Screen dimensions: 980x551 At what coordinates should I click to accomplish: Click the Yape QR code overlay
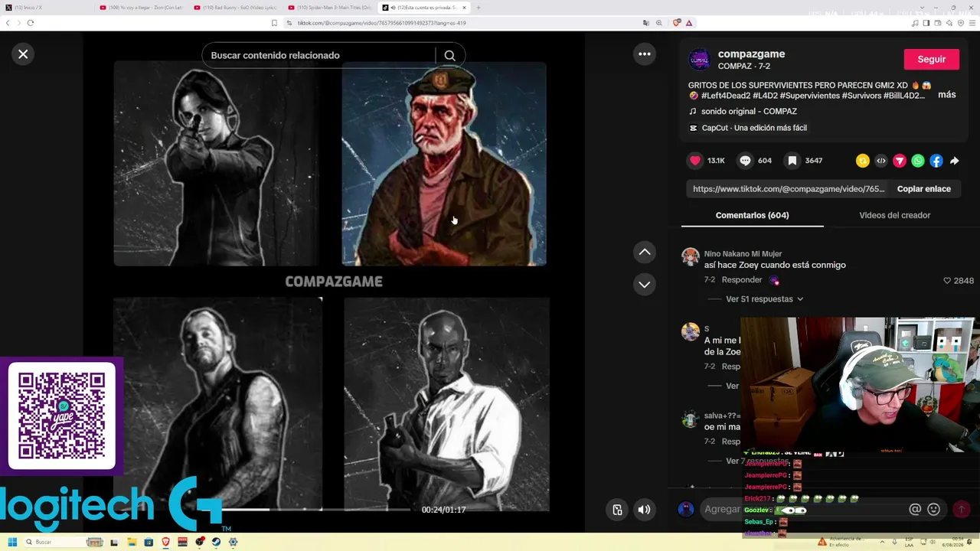(x=62, y=415)
